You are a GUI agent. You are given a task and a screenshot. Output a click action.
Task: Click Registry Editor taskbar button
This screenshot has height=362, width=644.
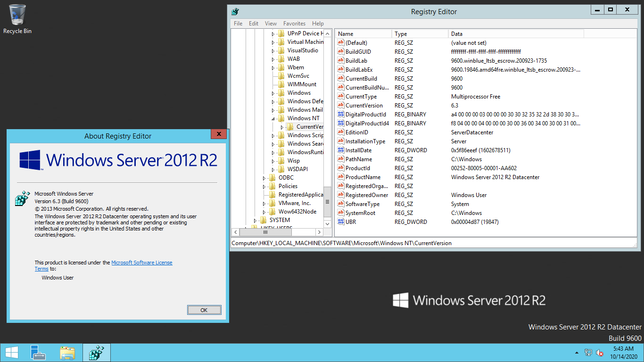[97, 353]
